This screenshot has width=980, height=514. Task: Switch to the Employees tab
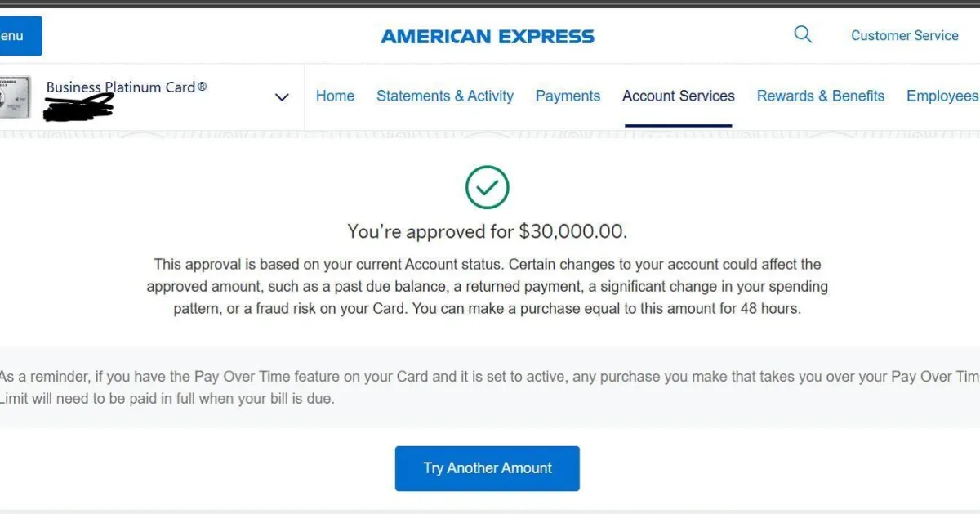[x=942, y=96]
